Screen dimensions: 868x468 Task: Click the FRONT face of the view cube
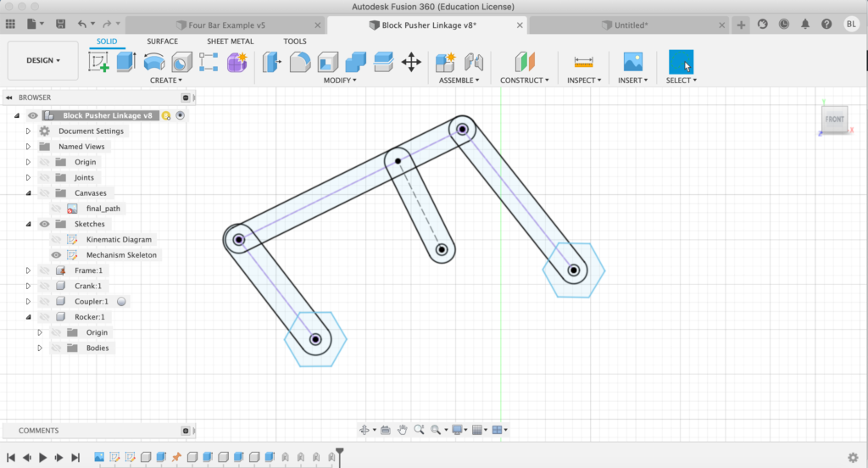click(x=834, y=120)
